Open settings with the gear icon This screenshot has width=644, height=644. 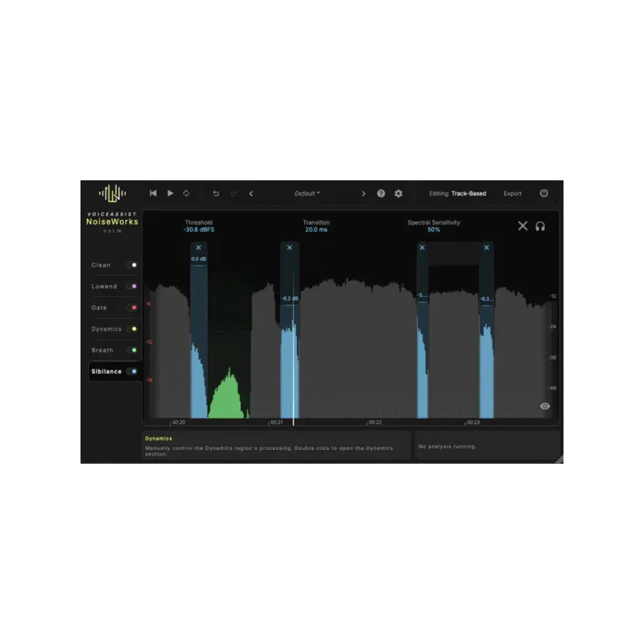tap(398, 193)
